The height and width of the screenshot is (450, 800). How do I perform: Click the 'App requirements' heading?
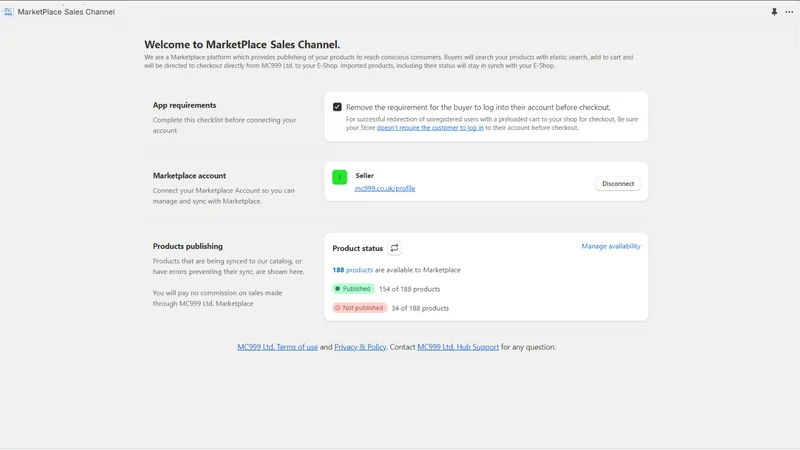(184, 105)
